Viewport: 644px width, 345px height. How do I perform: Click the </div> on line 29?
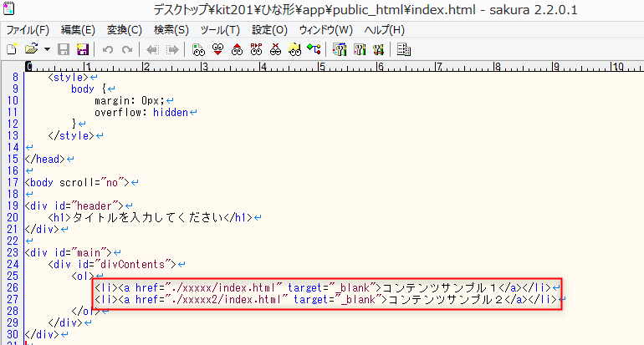65,322
